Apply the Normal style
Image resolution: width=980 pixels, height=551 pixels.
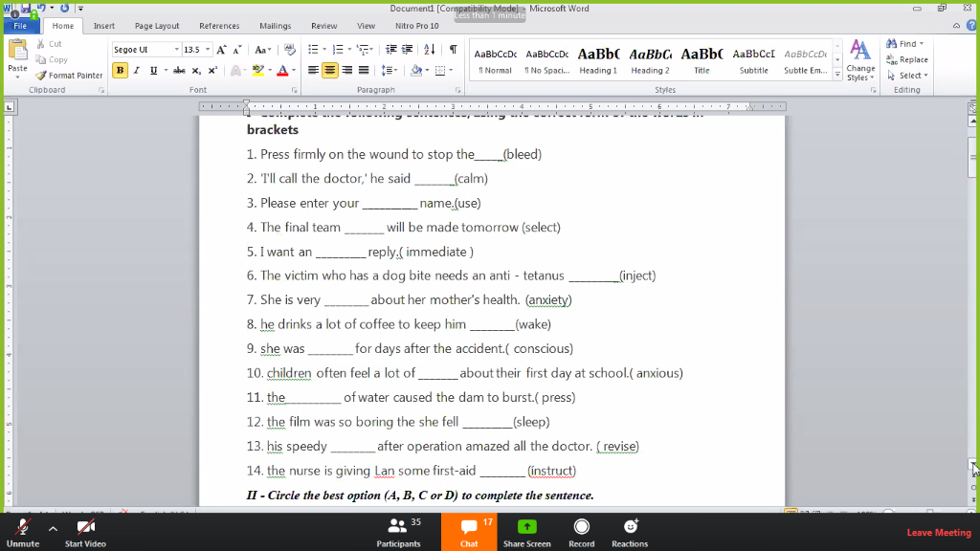pos(495,61)
